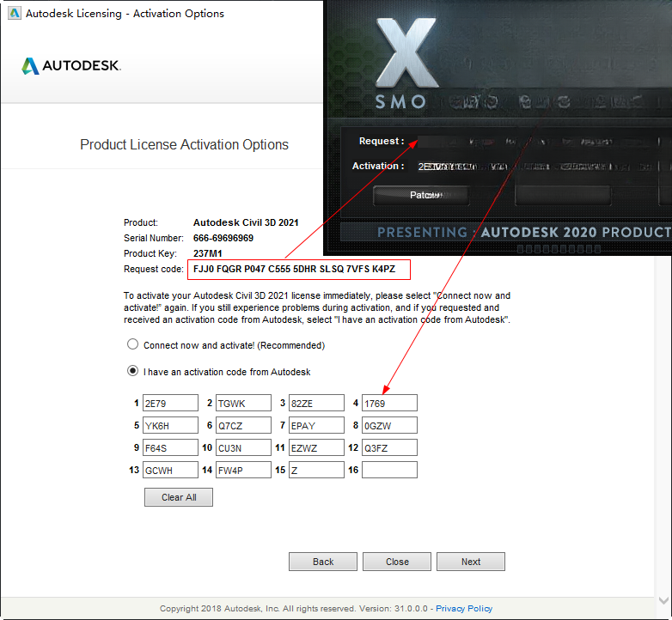This screenshot has width=672, height=620.
Task: Click the Close button
Action: tap(397, 562)
